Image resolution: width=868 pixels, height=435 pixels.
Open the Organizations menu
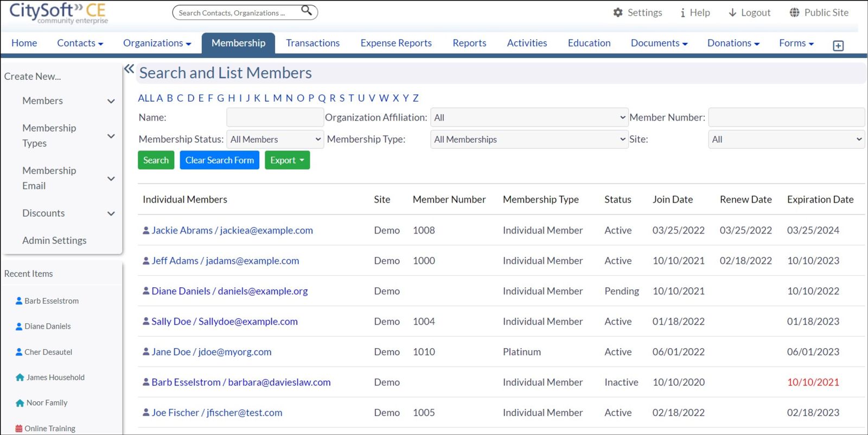click(x=157, y=43)
